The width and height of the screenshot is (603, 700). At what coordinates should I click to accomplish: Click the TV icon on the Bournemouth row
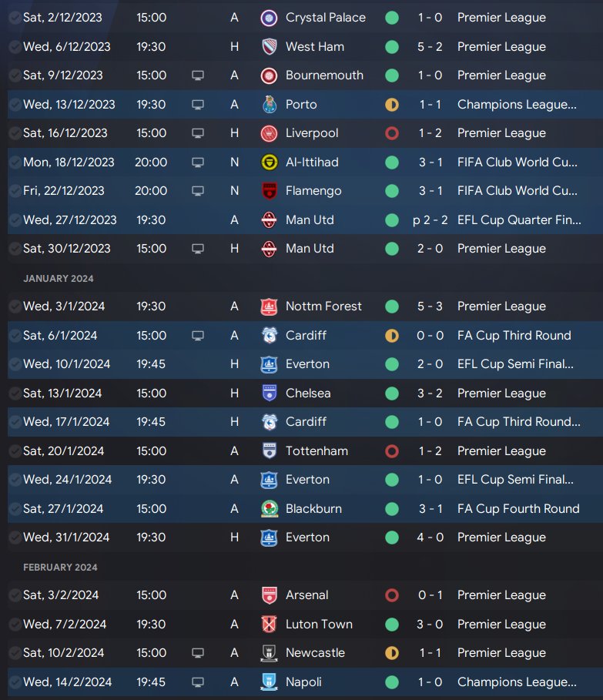point(198,75)
